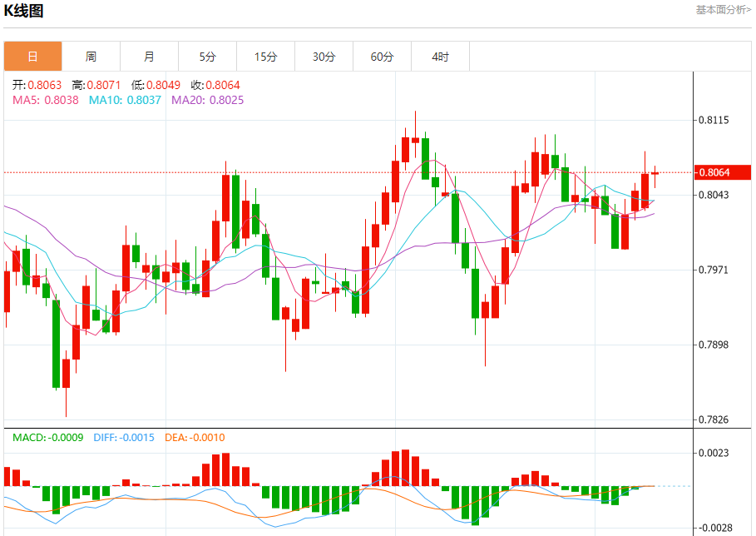The height and width of the screenshot is (536, 756).
Task: Open the 5分 interval tab
Action: 207,57
